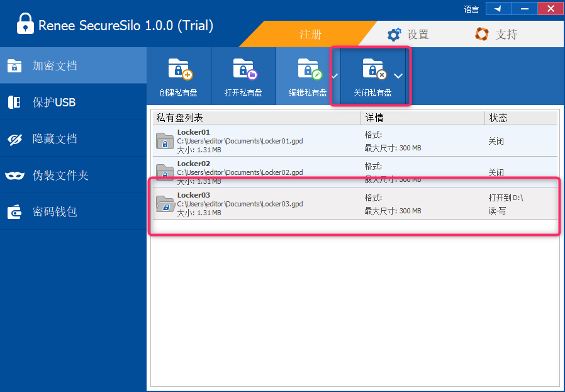Click the Close private disk (关闭私有盘) icon
The width and height of the screenshot is (565, 392).
point(375,69)
